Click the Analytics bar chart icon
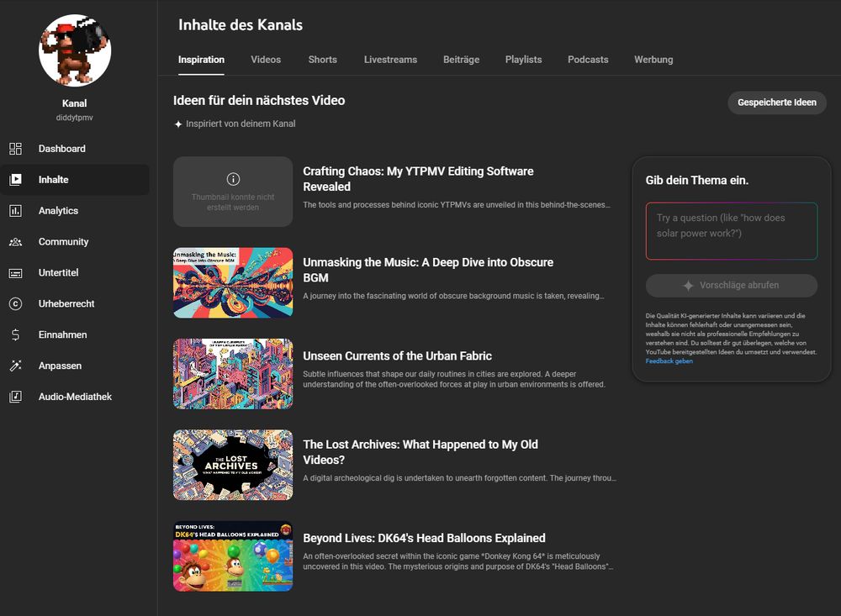The height and width of the screenshot is (616, 841). pos(15,211)
